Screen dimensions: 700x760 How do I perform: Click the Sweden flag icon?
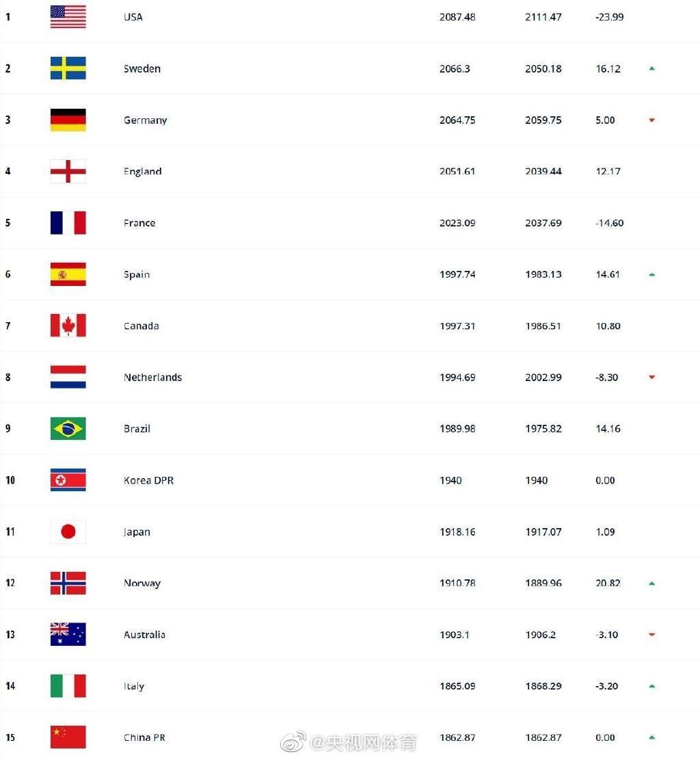click(x=68, y=68)
